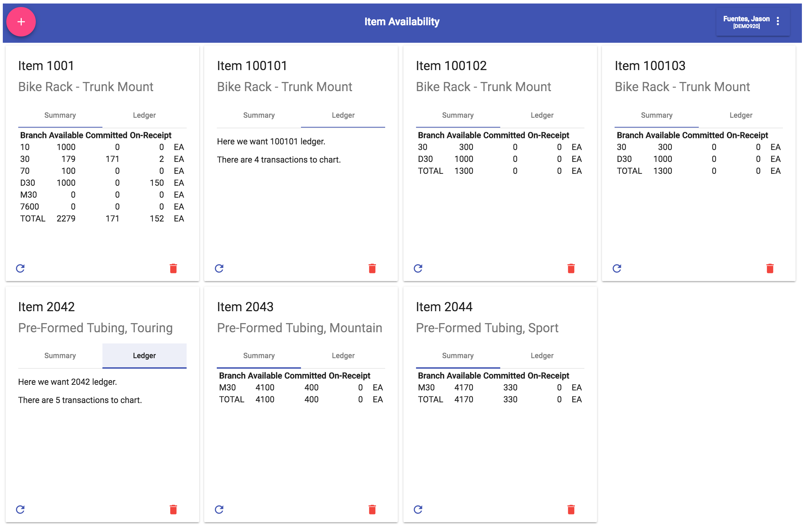Delete the Item 2042 card
This screenshot has width=804, height=532.
tap(173, 510)
